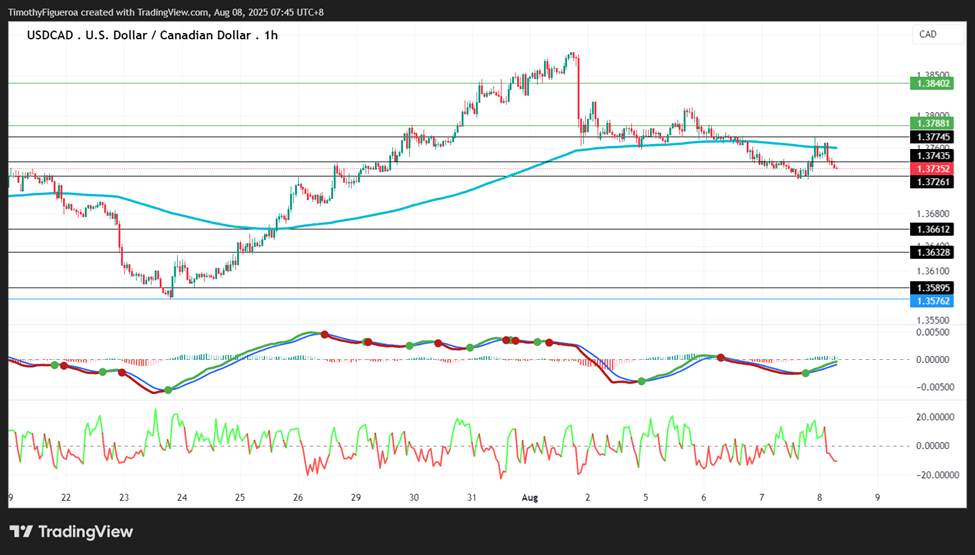Viewport: 975px width, 555px height.
Task: Click the 0.00500 MACD axis value
Action: point(933,333)
